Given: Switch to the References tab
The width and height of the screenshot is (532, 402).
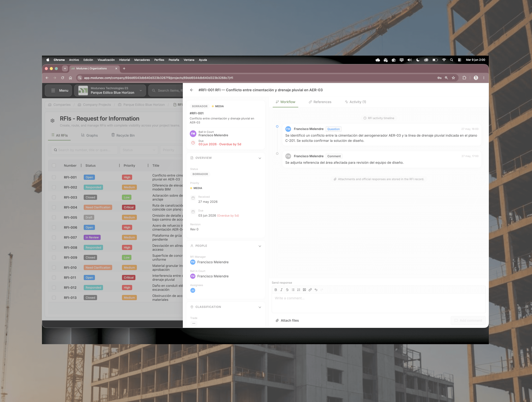Looking at the screenshot, I should coord(320,102).
